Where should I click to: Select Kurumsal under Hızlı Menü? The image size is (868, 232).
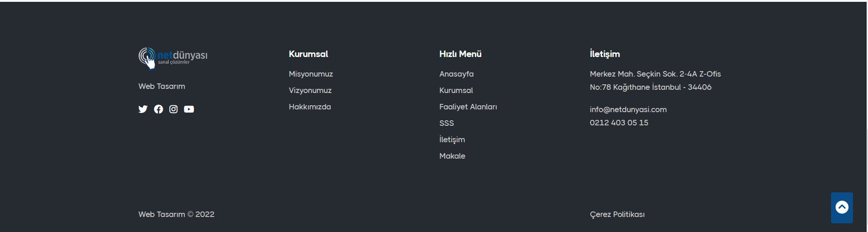456,90
